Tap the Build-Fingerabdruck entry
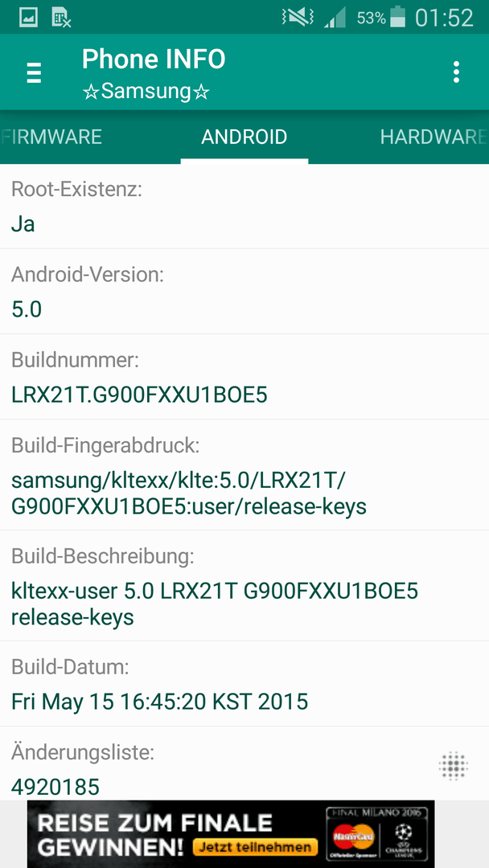This screenshot has width=489, height=868. [x=244, y=475]
